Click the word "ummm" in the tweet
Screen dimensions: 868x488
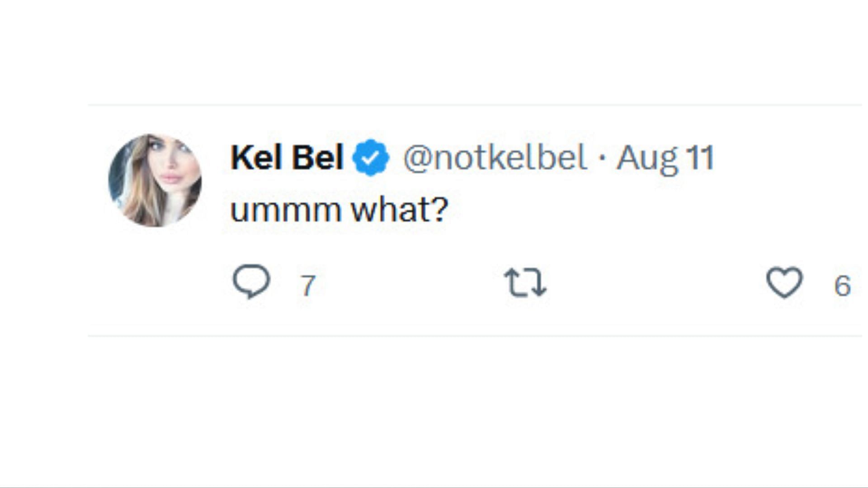coord(286,211)
